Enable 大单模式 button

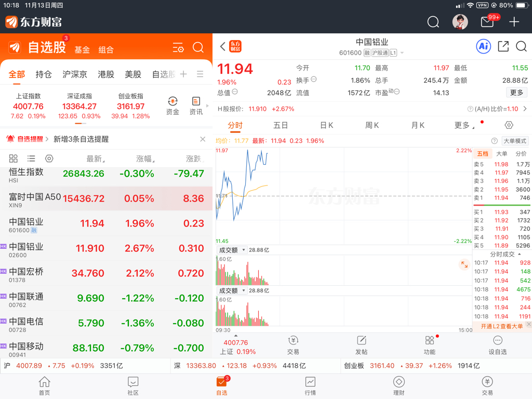click(515, 141)
